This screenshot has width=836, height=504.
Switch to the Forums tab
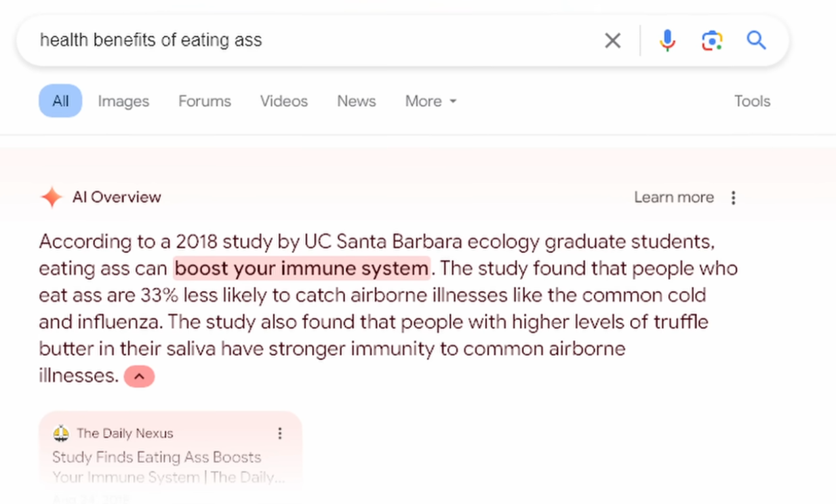(205, 101)
